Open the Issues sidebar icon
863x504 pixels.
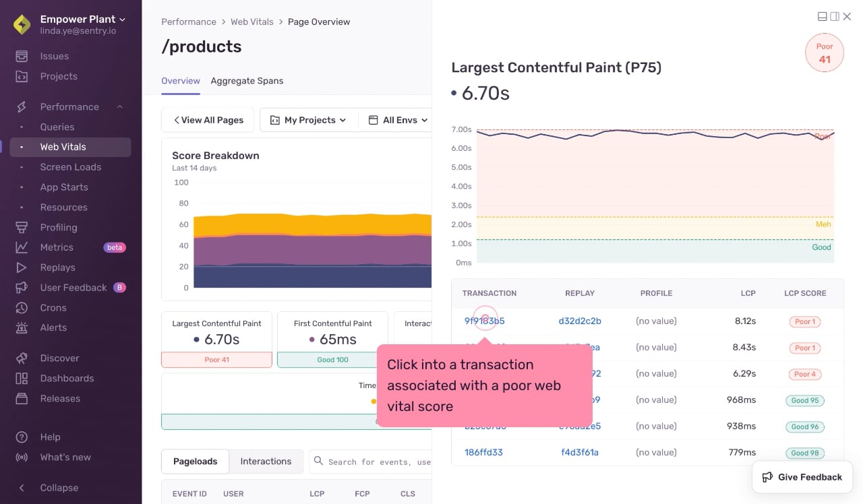(22, 56)
